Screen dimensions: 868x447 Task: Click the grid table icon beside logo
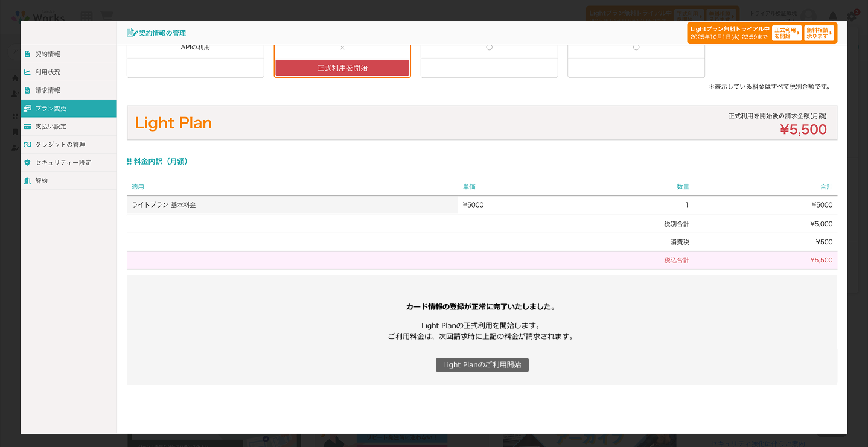[87, 16]
